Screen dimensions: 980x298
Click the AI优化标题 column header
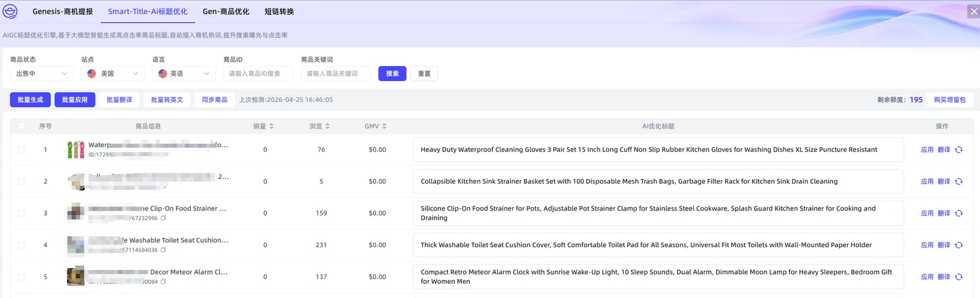658,126
